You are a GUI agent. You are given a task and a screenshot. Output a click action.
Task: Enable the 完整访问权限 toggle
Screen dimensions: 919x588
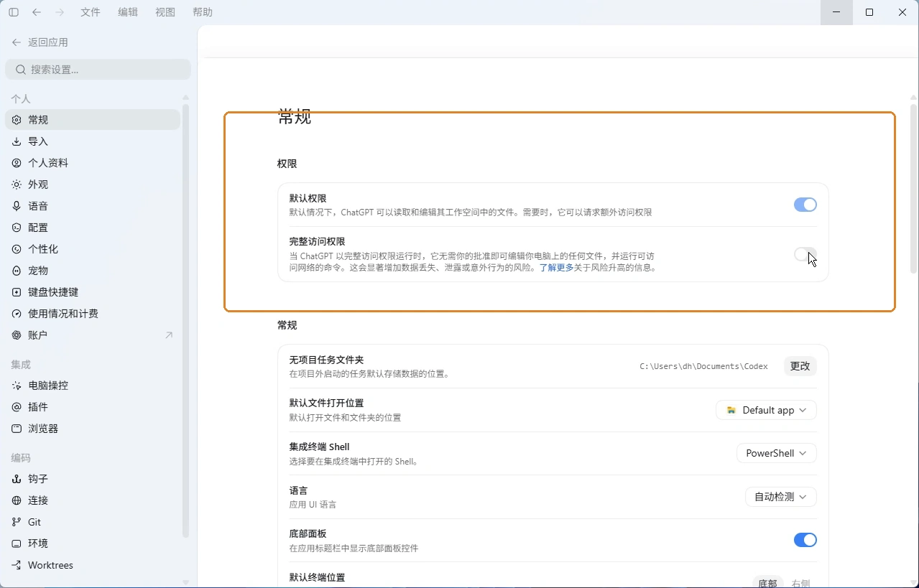[805, 254]
